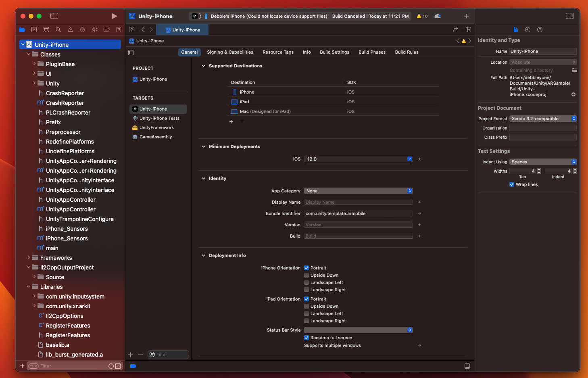
Task: Uncheck iPad Orientation Portrait
Action: (x=307, y=299)
